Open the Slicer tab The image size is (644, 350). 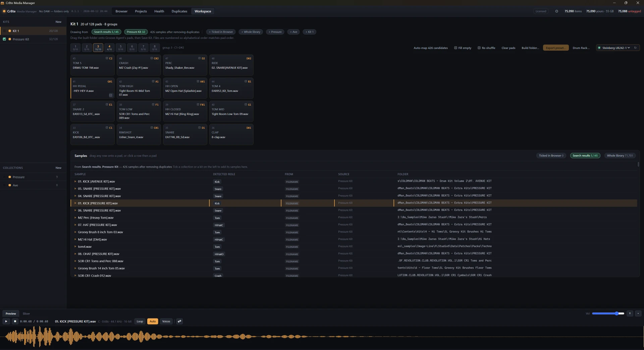(26, 313)
